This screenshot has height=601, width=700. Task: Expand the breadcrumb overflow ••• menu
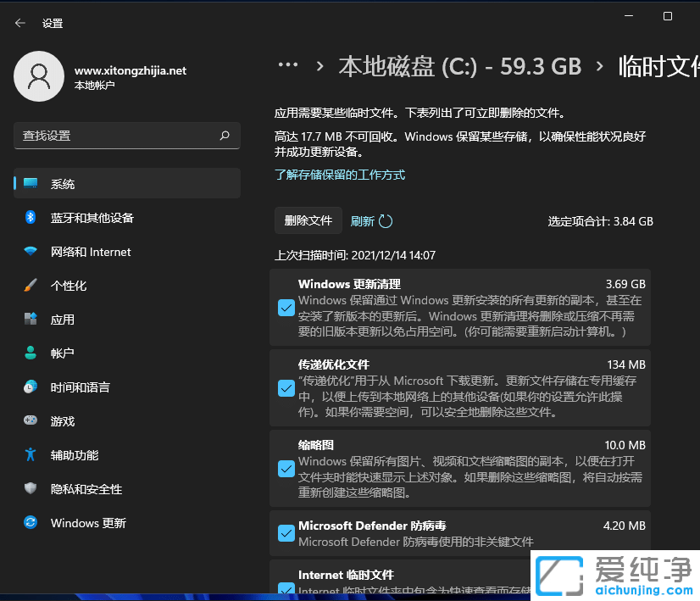288,64
